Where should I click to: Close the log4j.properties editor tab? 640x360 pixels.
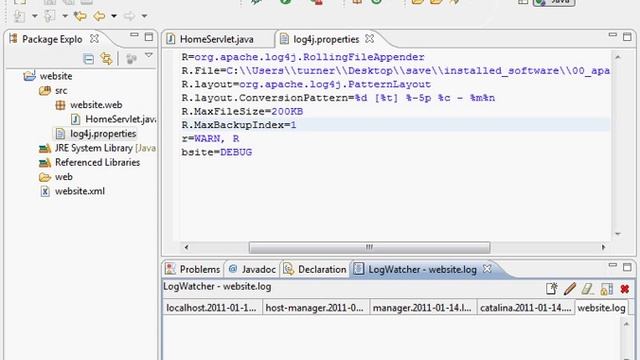click(x=369, y=39)
